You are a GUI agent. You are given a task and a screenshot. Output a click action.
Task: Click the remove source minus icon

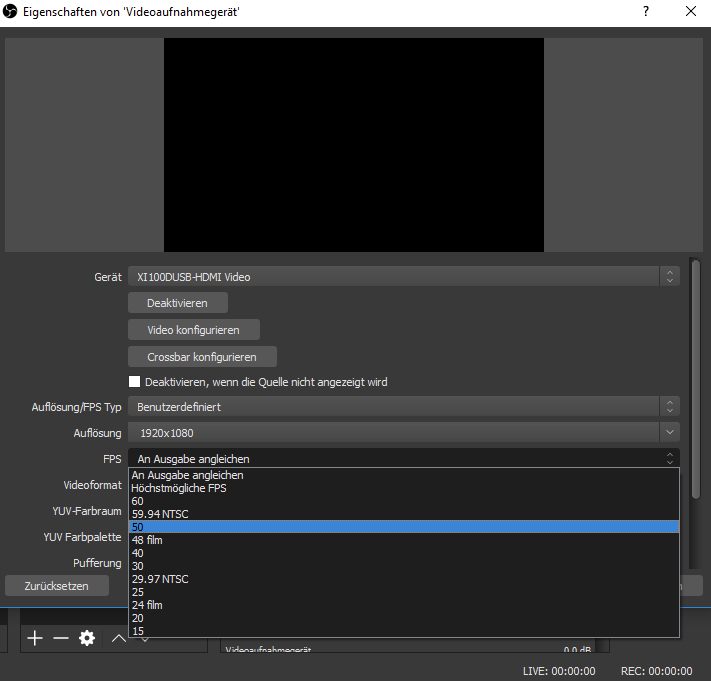61,638
